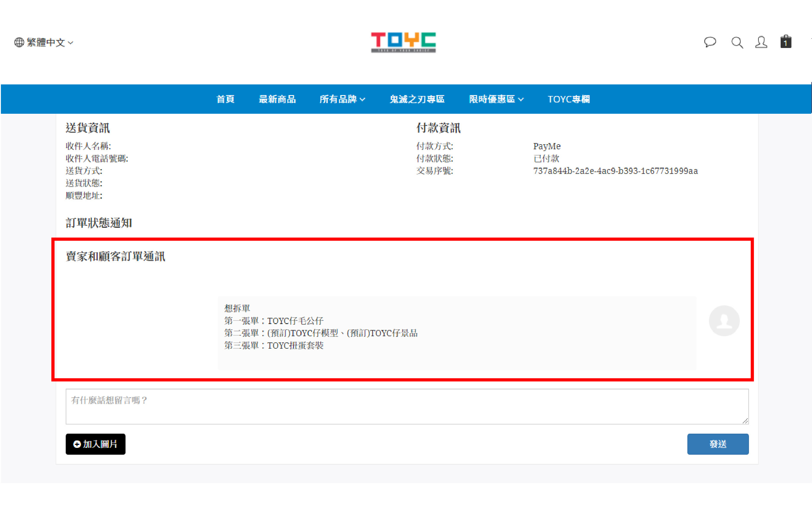Click plus icon on 加入圖片 button
Screen dimensions: 812x508
pyautogui.click(x=77, y=444)
